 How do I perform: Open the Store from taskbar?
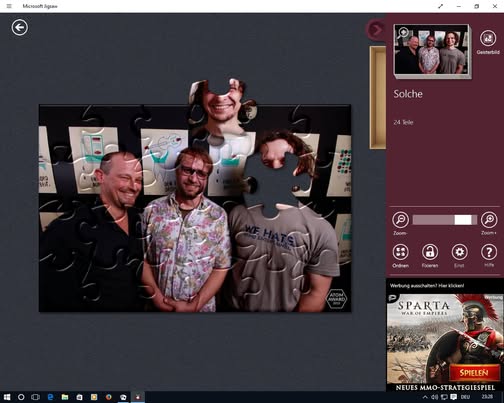(79, 397)
